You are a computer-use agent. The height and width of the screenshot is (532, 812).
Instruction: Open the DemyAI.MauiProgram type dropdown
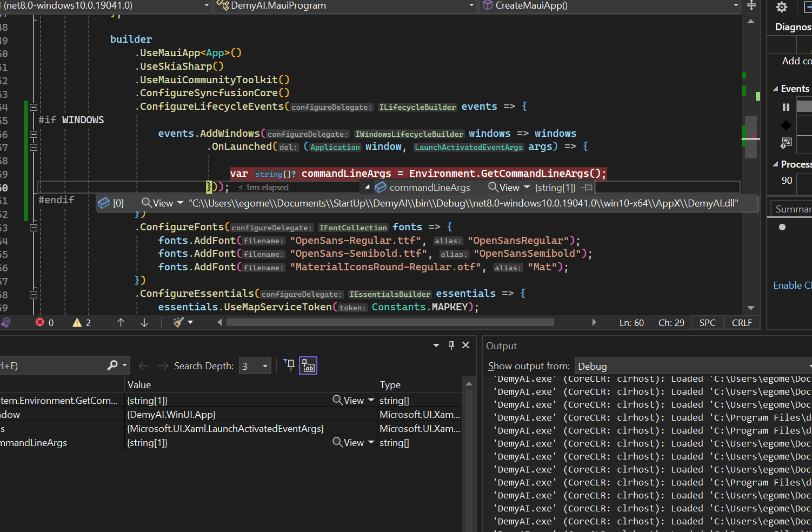pyautogui.click(x=471, y=5)
